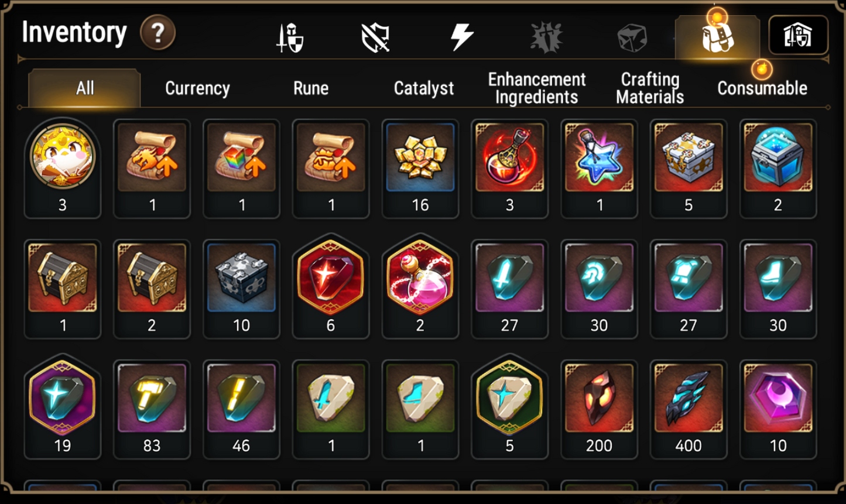Select the gold flower item with 16
846x504 pixels.
point(420,169)
